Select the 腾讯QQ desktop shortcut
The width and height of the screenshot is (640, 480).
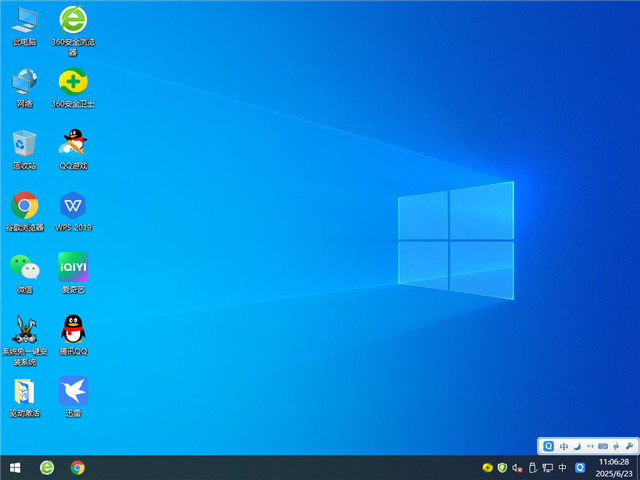click(73, 335)
